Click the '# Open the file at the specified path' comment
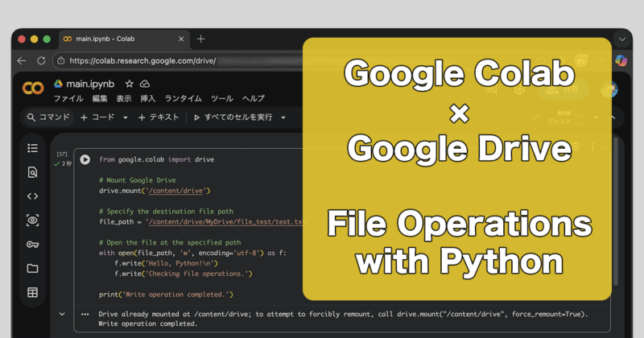The image size is (644, 338). click(x=170, y=243)
